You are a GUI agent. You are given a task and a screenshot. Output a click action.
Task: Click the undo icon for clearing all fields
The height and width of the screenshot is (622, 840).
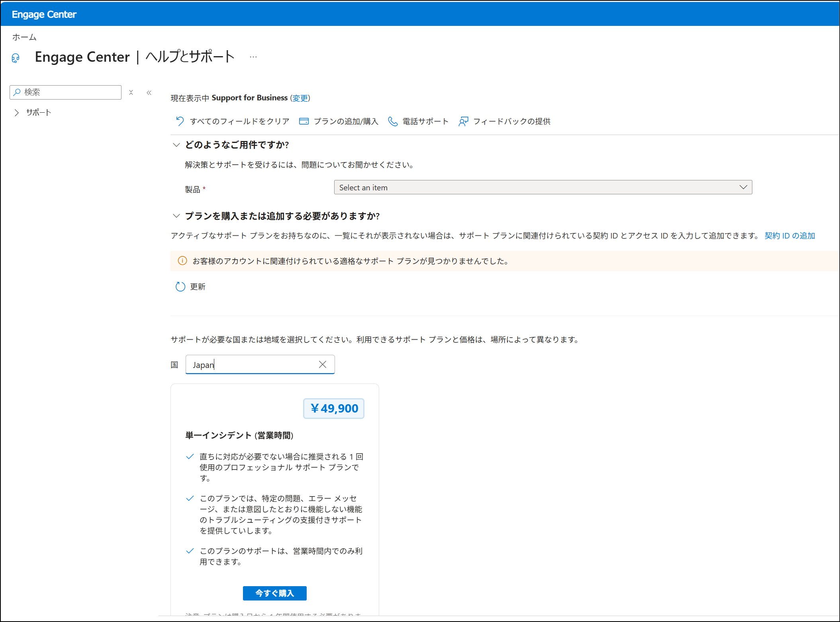point(180,121)
